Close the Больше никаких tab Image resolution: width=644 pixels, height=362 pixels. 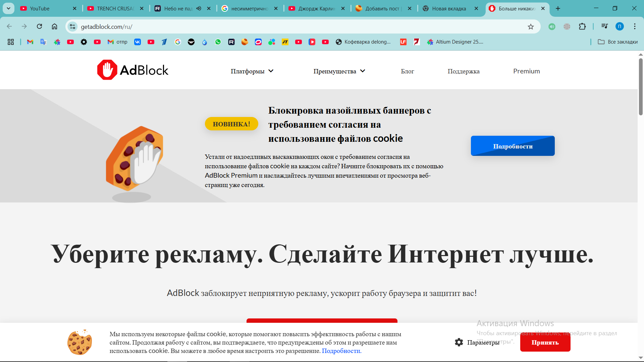click(543, 8)
